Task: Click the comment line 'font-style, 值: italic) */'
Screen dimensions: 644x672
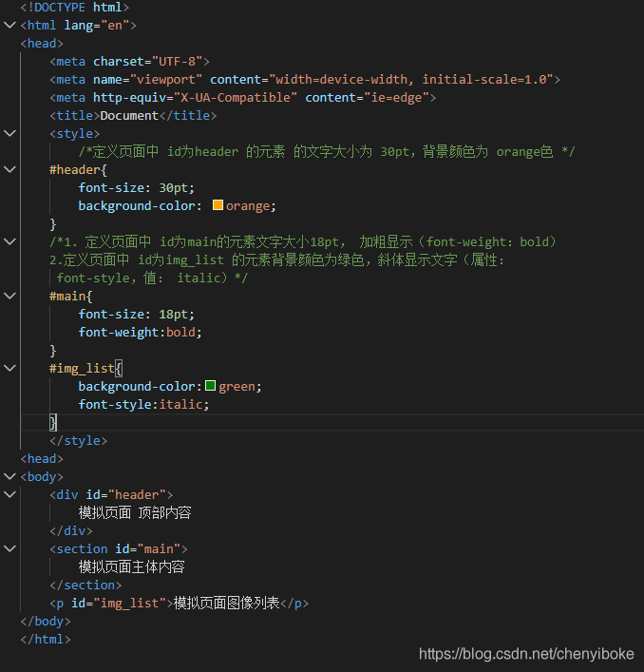Action: pos(152,278)
